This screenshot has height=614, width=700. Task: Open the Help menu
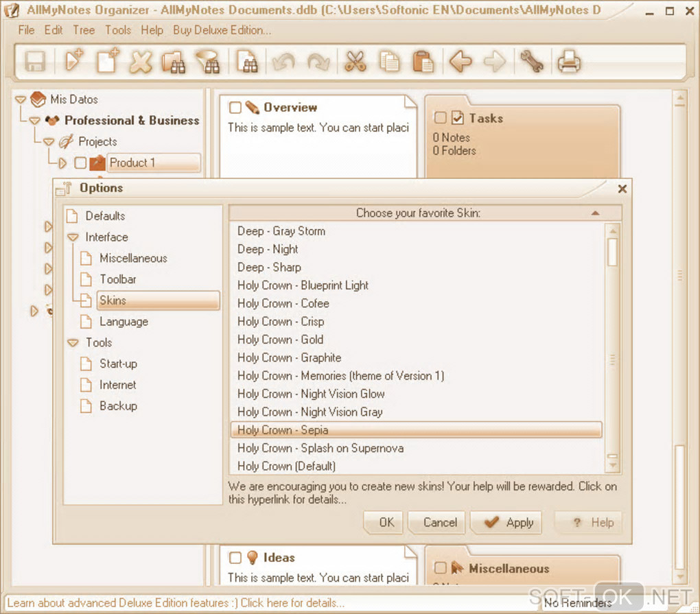(152, 30)
